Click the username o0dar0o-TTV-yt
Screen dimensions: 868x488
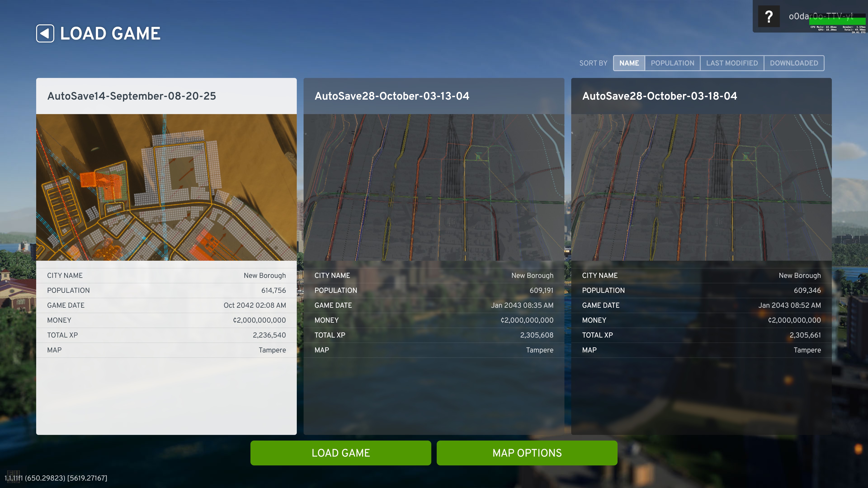[821, 16]
